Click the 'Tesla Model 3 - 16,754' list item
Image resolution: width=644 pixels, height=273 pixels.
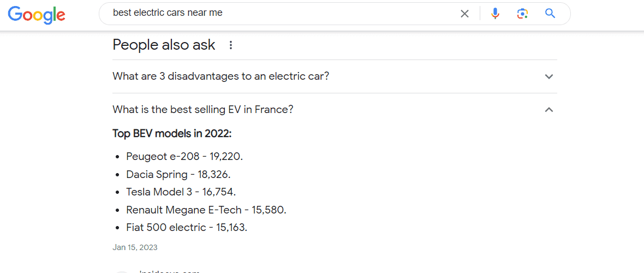(181, 192)
